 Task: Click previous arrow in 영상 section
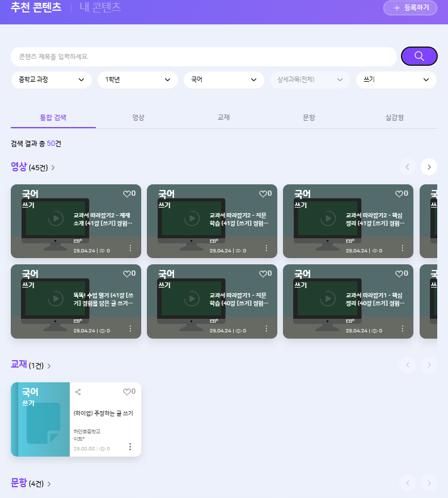tap(407, 167)
